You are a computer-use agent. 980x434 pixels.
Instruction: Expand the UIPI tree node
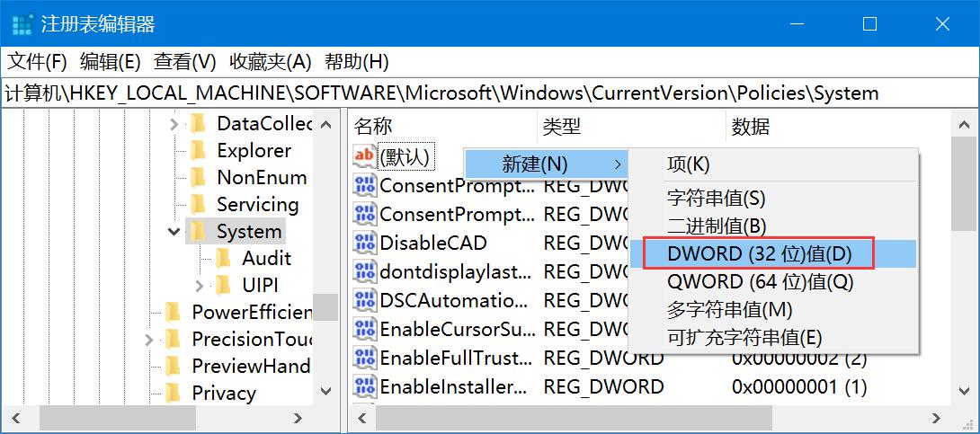(200, 285)
